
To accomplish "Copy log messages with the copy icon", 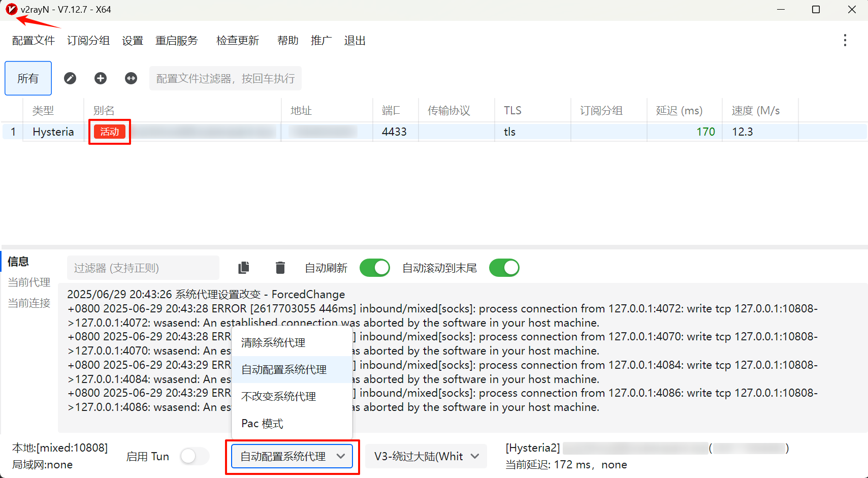I will coord(244,268).
